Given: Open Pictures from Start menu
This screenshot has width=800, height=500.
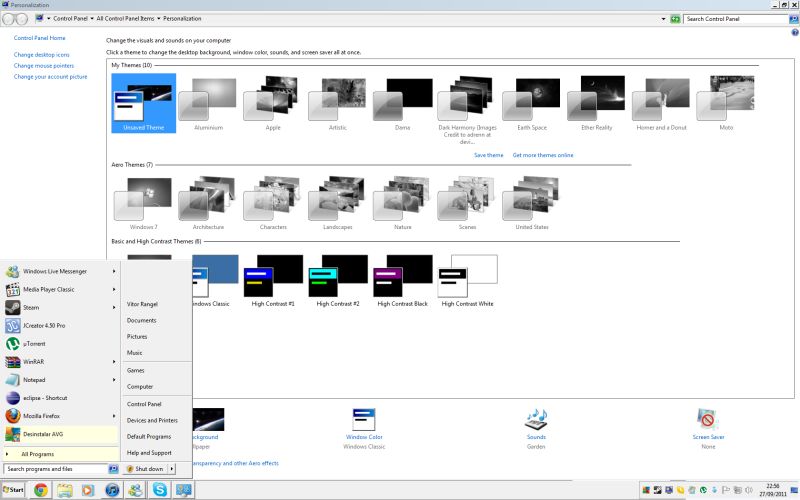Looking at the screenshot, I should tap(137, 337).
